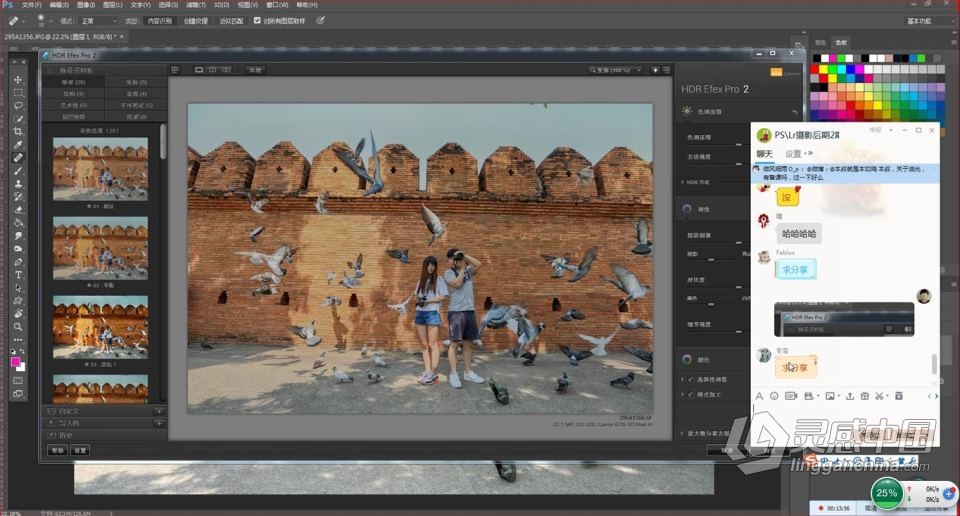960x516 pixels.
Task: Switch to split preview view in HDR Efex
Action: [212, 70]
